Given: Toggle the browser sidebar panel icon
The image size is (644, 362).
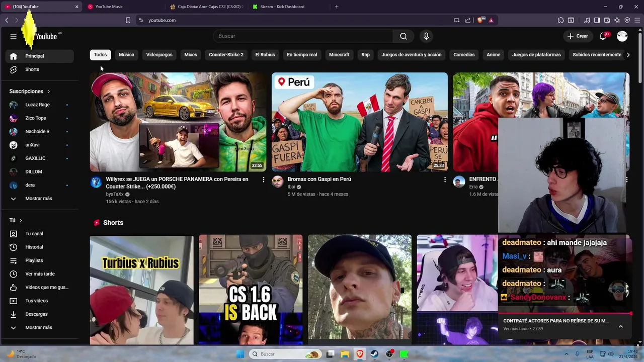Looking at the screenshot, I should pos(597,20).
